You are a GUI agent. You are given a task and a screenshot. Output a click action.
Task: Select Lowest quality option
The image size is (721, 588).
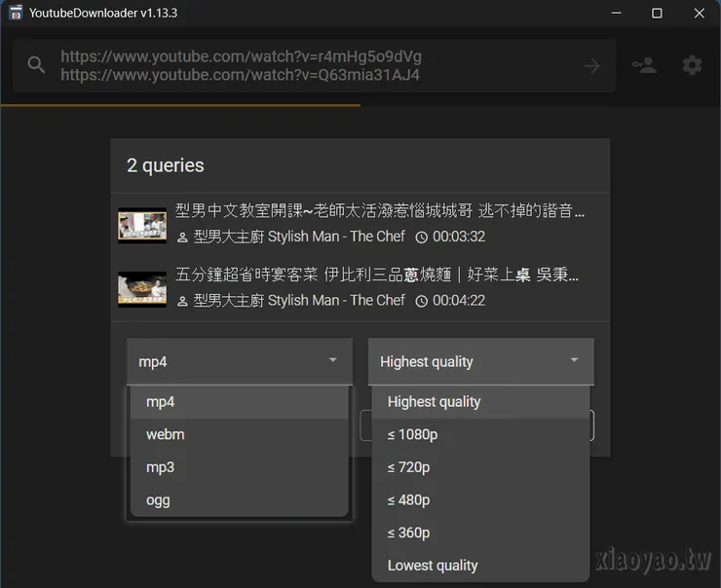(480, 566)
